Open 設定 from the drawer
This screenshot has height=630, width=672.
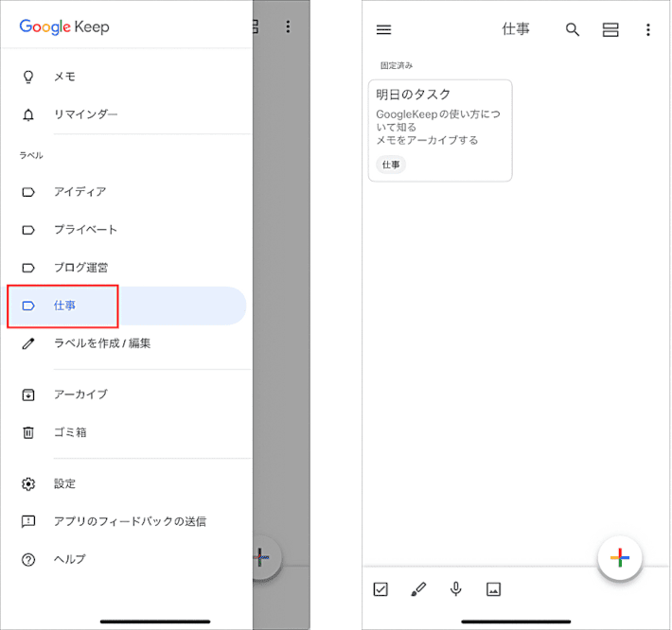[64, 483]
